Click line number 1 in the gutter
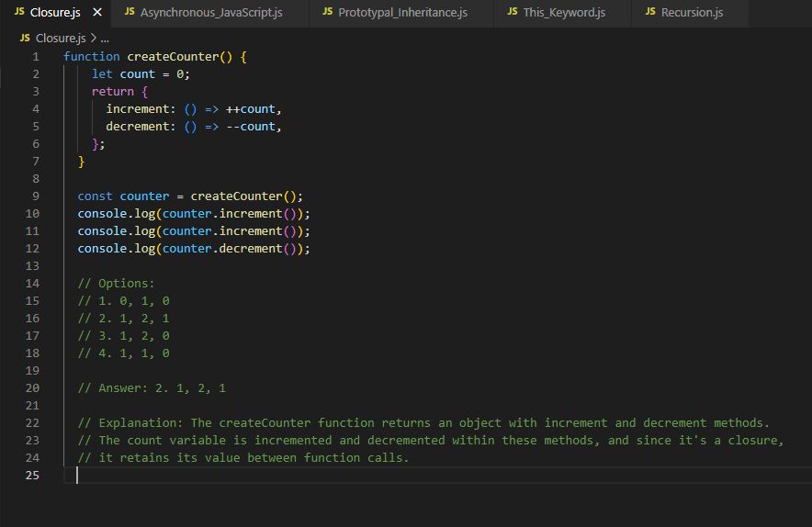The image size is (812, 527). tap(35, 57)
